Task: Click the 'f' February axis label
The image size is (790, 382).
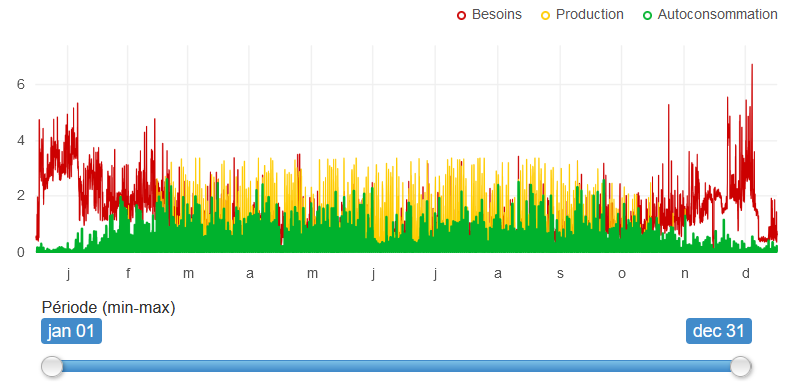Action: (128, 274)
